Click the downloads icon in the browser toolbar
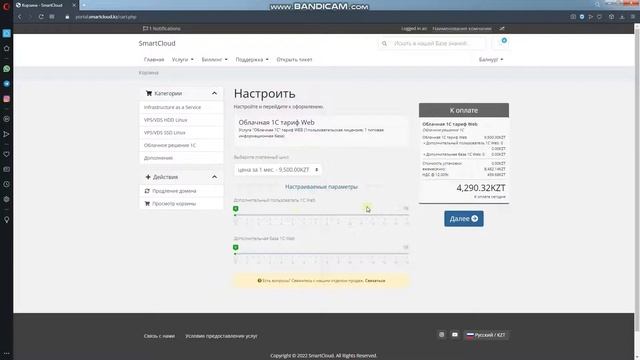Viewport: 640px width, 360px height. click(622, 17)
